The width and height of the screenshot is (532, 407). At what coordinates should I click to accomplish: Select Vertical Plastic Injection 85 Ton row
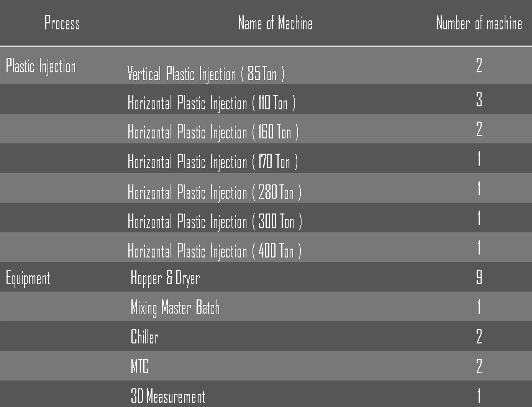pyautogui.click(x=206, y=74)
